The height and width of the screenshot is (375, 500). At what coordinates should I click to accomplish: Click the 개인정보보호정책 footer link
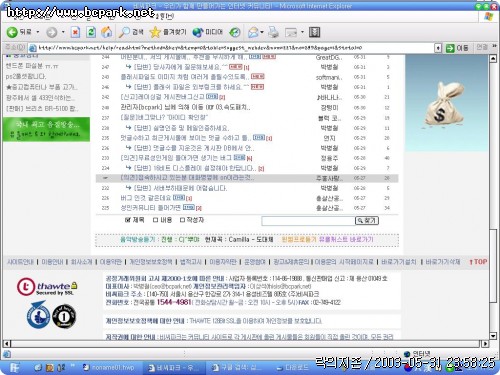[151, 262]
